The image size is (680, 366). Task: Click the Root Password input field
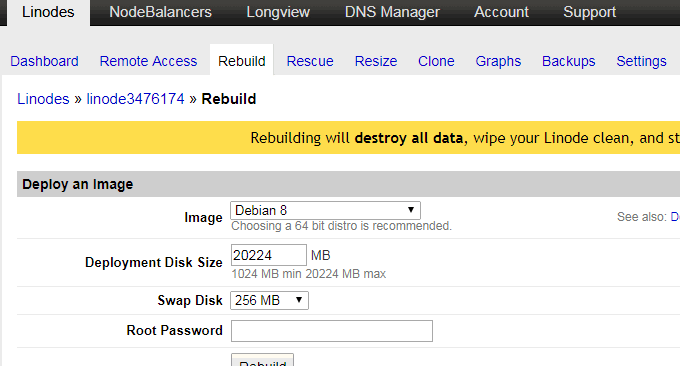coord(332,331)
